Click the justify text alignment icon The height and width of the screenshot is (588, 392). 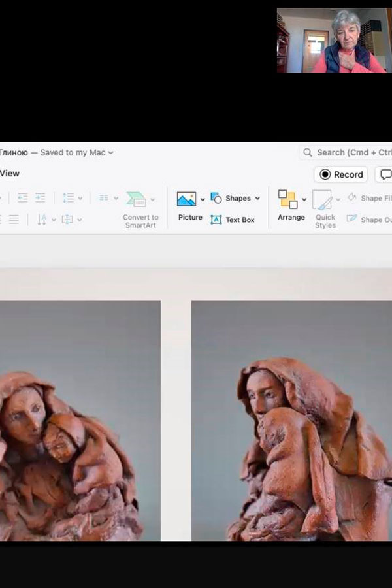click(x=14, y=219)
